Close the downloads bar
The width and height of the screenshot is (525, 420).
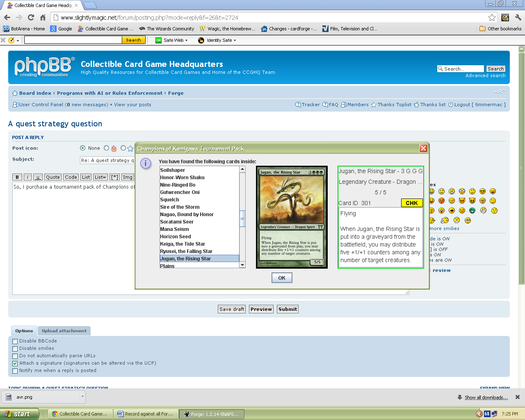click(518, 397)
